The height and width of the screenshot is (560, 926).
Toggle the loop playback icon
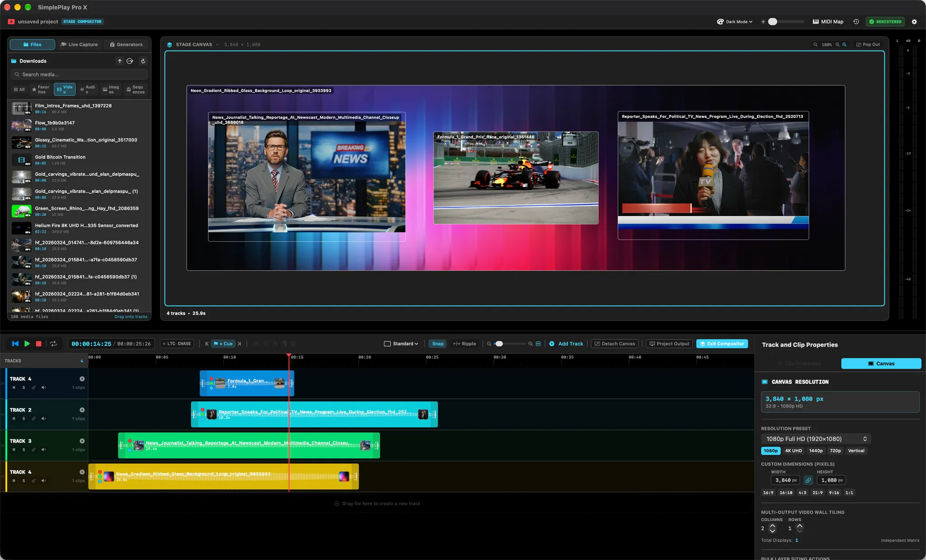pos(53,344)
